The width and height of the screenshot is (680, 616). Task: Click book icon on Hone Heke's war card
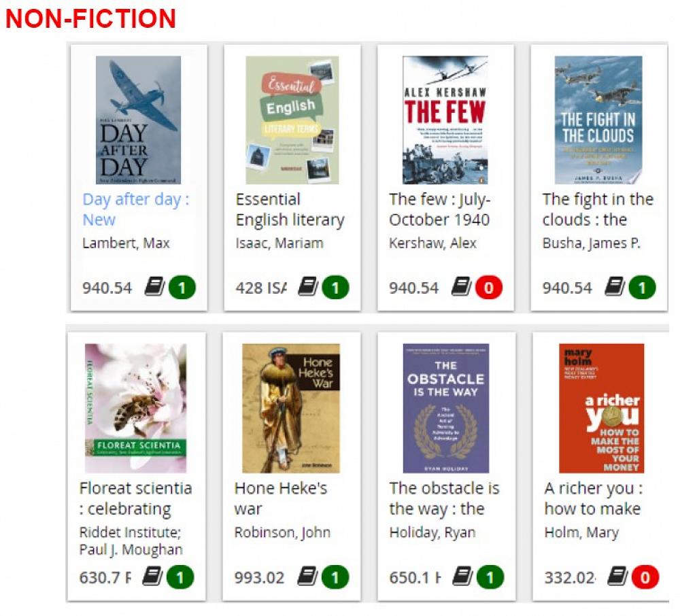(308, 577)
